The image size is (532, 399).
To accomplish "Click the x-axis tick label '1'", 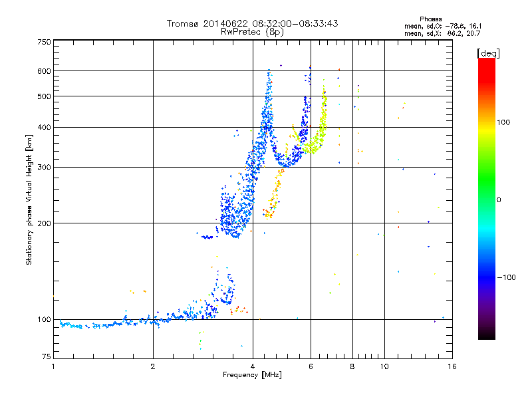I will click(x=53, y=366).
